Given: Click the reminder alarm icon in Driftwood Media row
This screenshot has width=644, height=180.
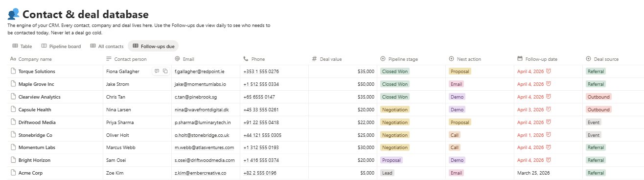Looking at the screenshot, I should (549, 122).
